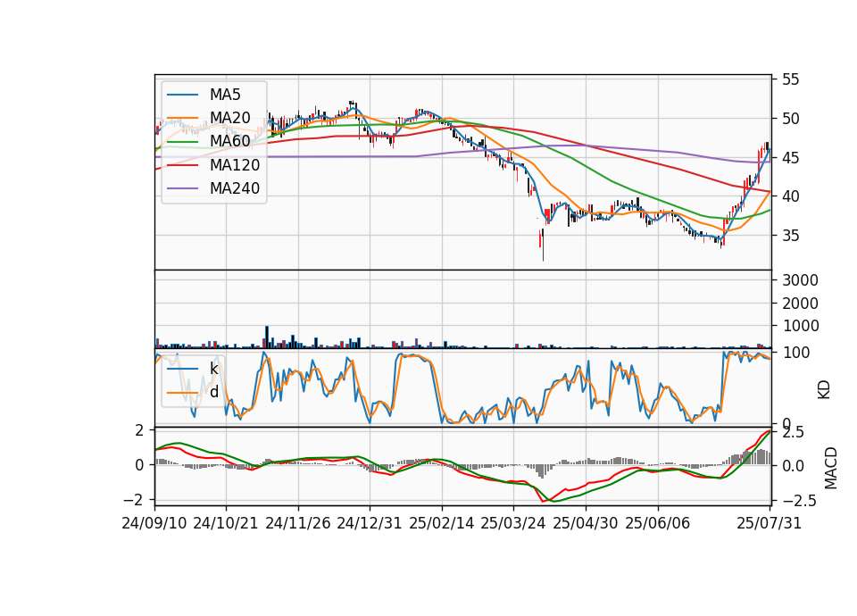This screenshot has height=616, width=857.
Task: Click the lowest candlestick wick near 32
Action: 543,245
